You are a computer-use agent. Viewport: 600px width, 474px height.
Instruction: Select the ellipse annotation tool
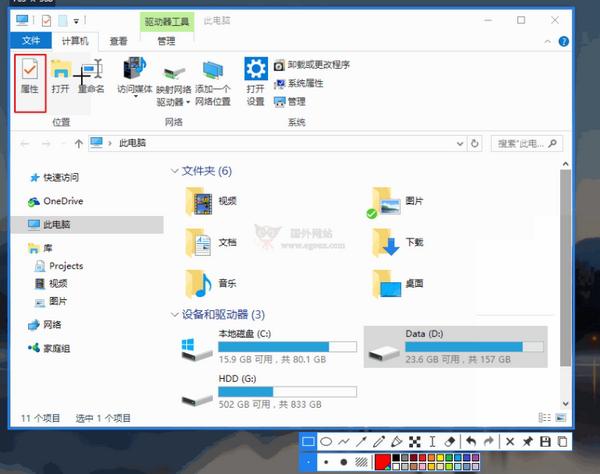(326, 442)
